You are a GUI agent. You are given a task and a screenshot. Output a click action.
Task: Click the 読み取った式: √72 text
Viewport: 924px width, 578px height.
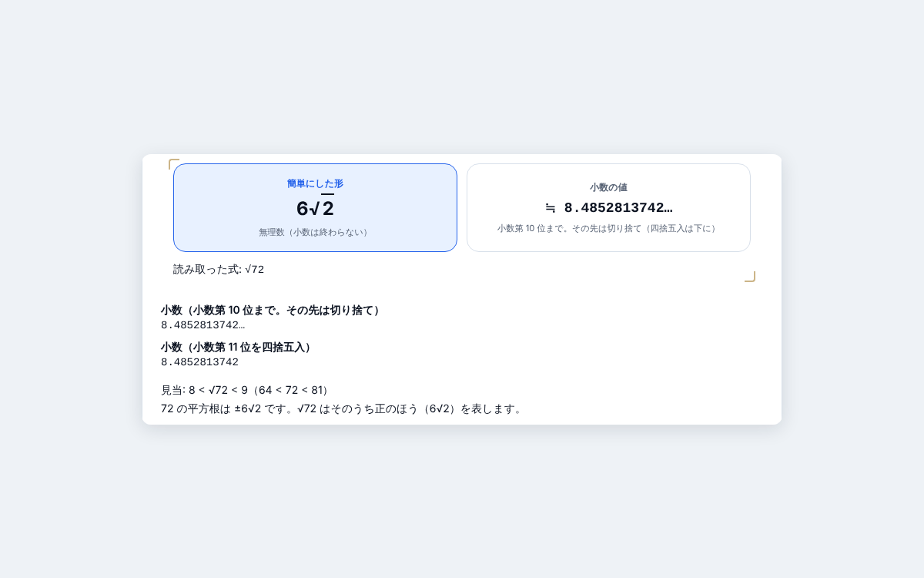pyautogui.click(x=219, y=269)
